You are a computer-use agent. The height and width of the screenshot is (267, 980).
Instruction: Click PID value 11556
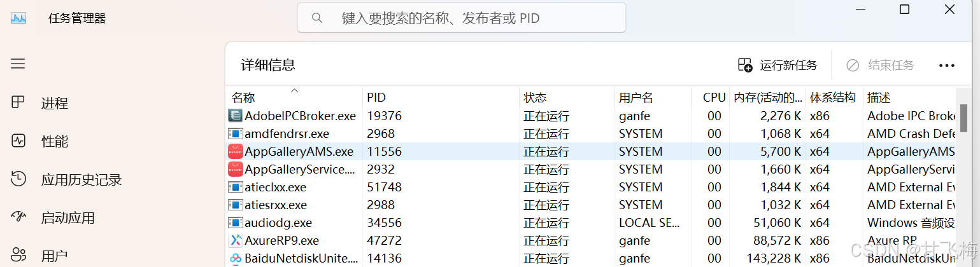click(384, 151)
